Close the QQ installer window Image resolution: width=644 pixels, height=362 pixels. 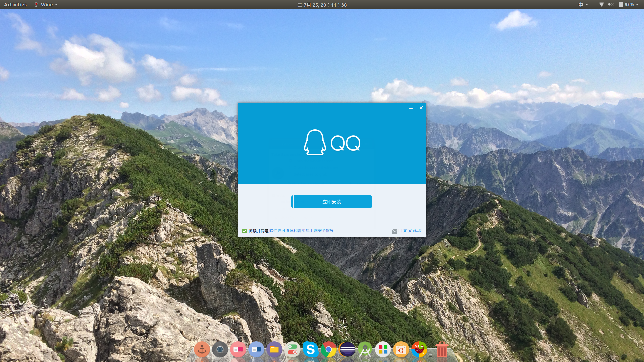pos(421,108)
